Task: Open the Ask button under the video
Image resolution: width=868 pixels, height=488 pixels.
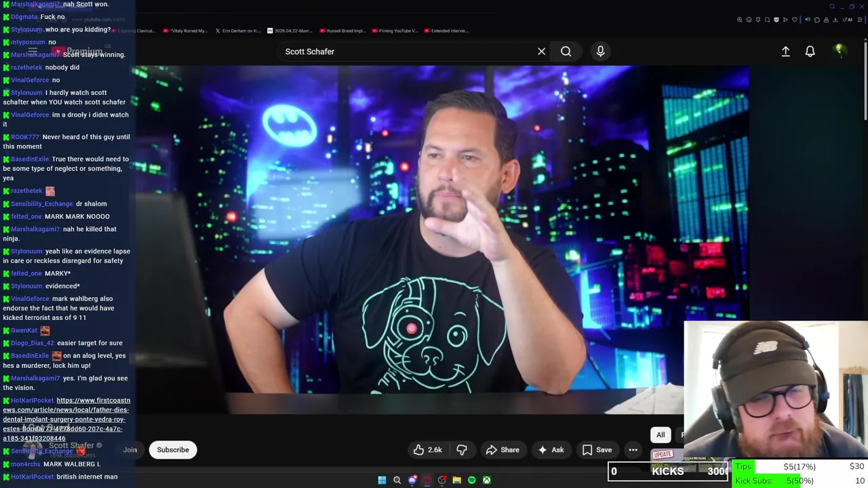Action: coord(551,450)
